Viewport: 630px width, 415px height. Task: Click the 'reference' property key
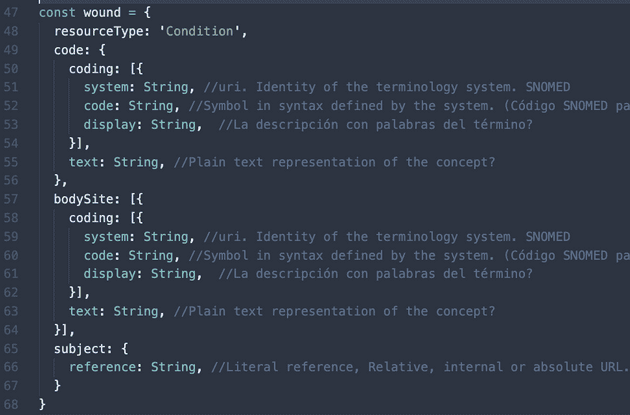(106, 367)
